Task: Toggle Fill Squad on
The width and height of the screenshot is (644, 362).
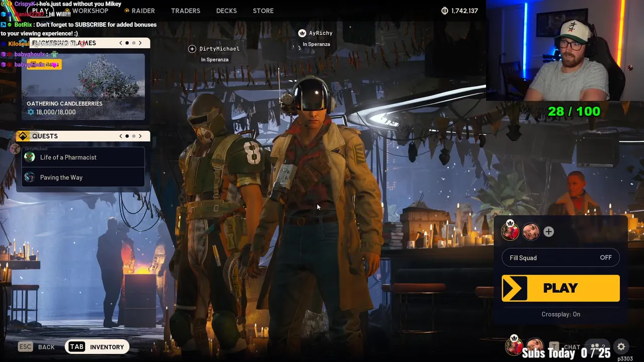Action: [x=560, y=258]
